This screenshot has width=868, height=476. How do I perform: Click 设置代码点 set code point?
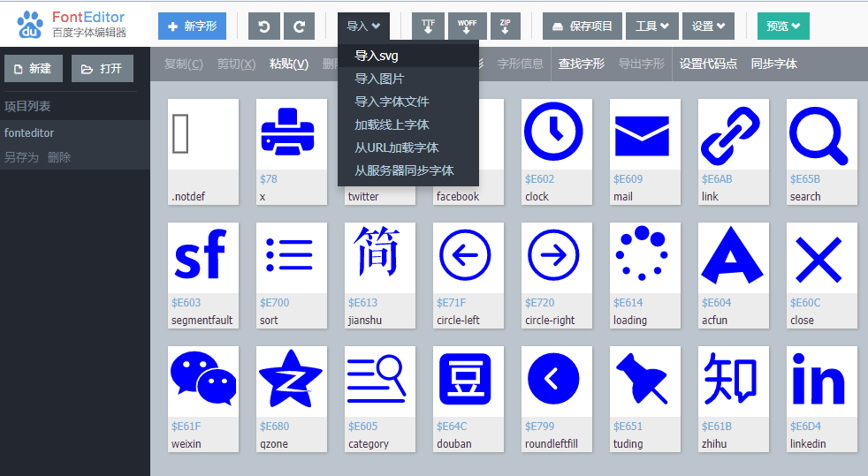708,64
